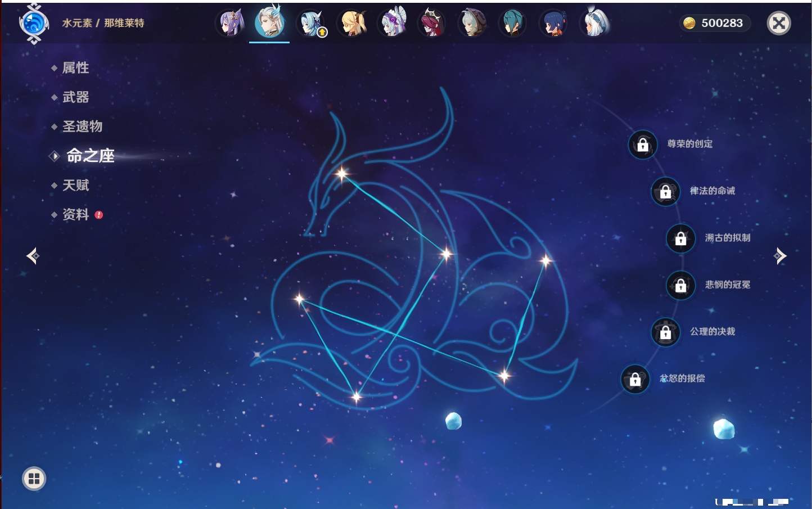Screen dimensions: 812x509
Task: Click the blonde ponytail character avatar
Action: [x=353, y=24]
